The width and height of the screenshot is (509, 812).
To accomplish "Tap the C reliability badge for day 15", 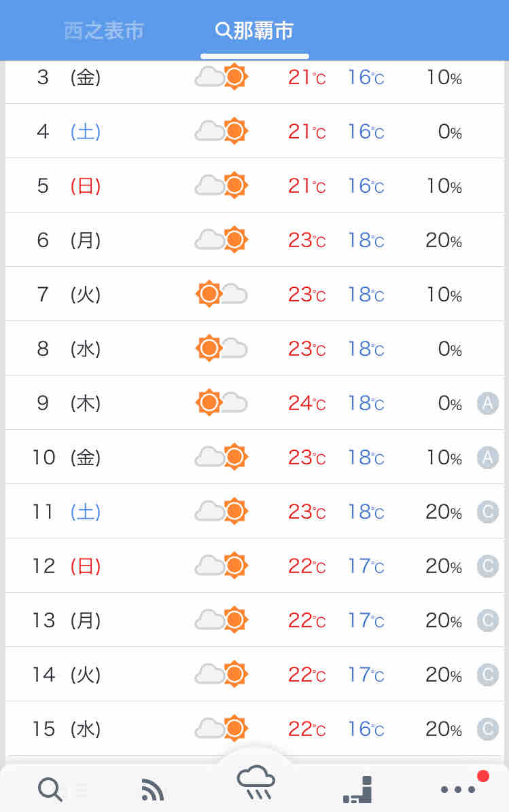I will click(x=488, y=728).
